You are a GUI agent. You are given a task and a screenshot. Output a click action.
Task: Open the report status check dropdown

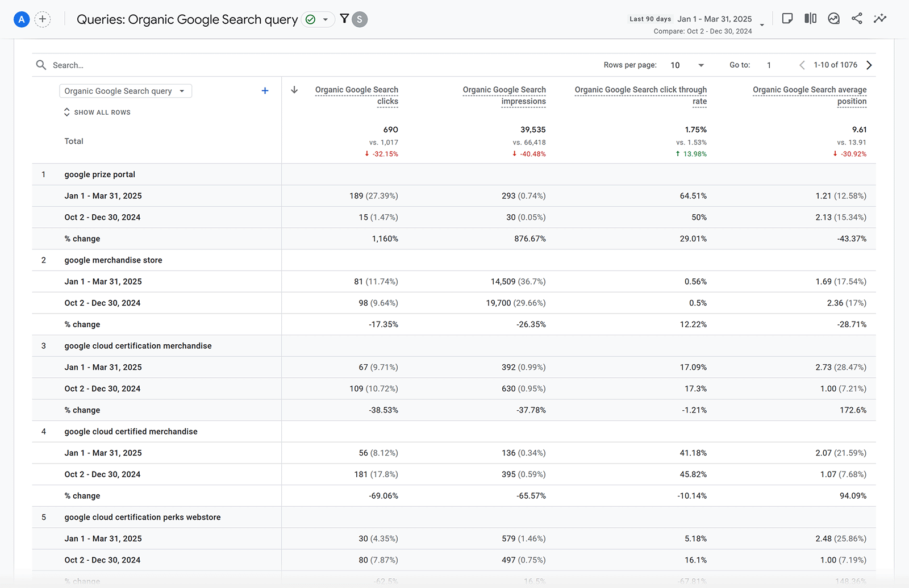pyautogui.click(x=318, y=19)
